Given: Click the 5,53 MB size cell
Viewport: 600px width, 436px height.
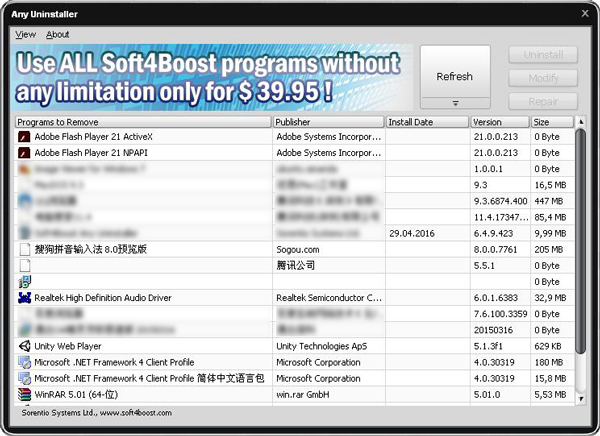Looking at the screenshot, I should (553, 394).
